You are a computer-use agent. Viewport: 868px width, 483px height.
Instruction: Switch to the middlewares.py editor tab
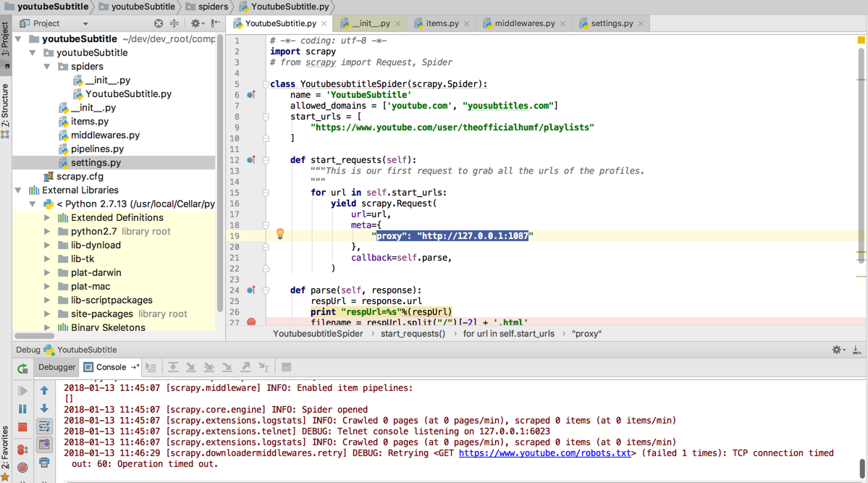[x=524, y=24]
